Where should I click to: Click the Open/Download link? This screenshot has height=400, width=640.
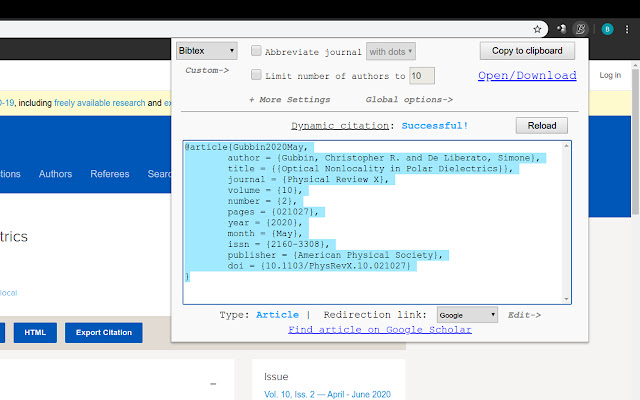coord(527,76)
